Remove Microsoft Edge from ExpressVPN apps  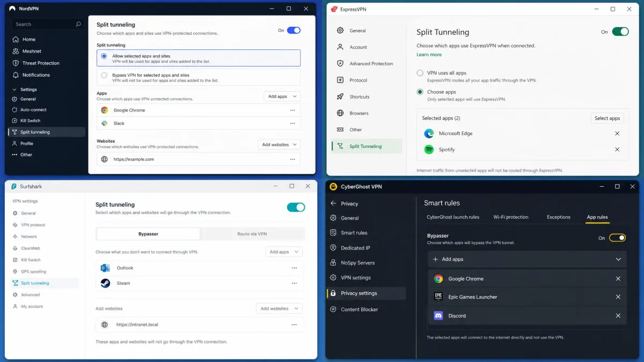coord(617,134)
